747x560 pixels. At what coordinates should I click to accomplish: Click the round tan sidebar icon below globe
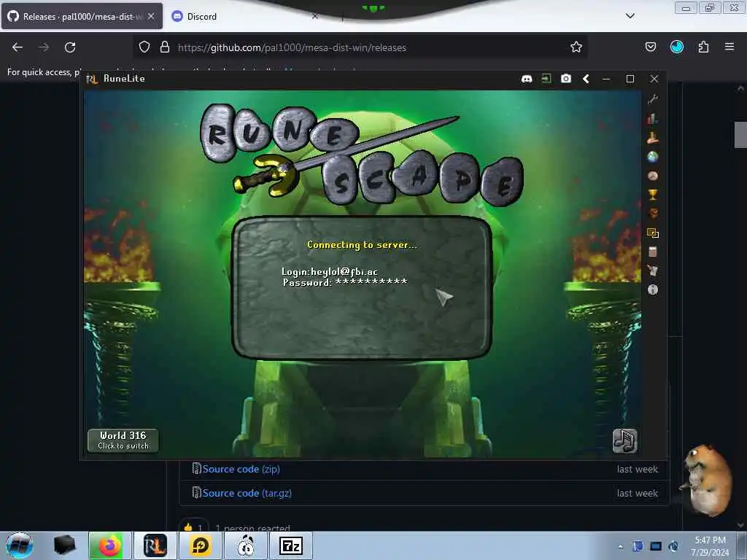653,176
